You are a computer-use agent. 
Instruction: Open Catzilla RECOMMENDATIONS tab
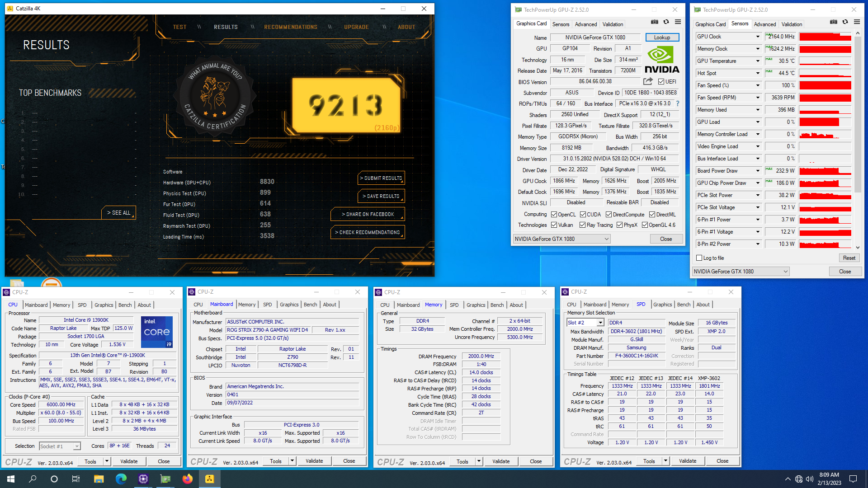pyautogui.click(x=291, y=27)
